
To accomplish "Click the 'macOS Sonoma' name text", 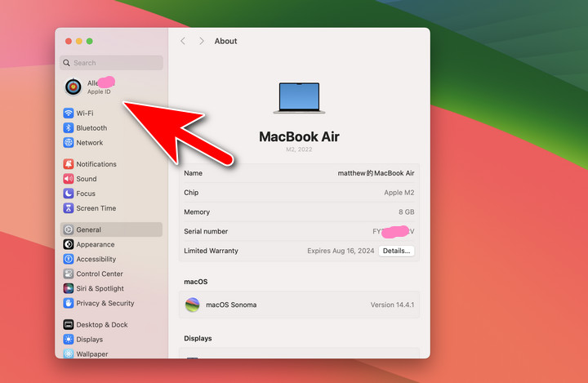I will 231,305.
